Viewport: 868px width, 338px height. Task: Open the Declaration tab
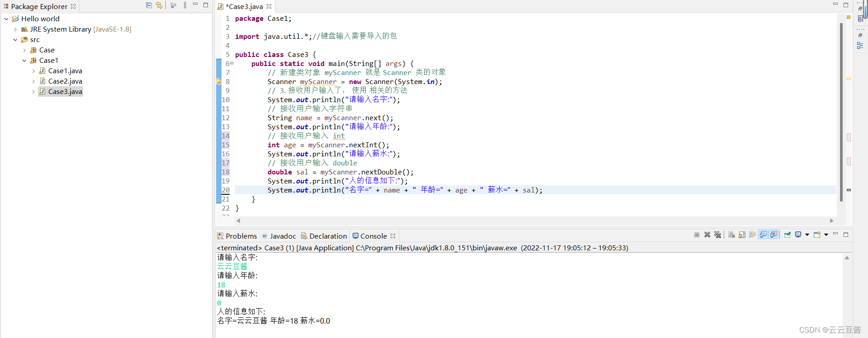click(324, 236)
